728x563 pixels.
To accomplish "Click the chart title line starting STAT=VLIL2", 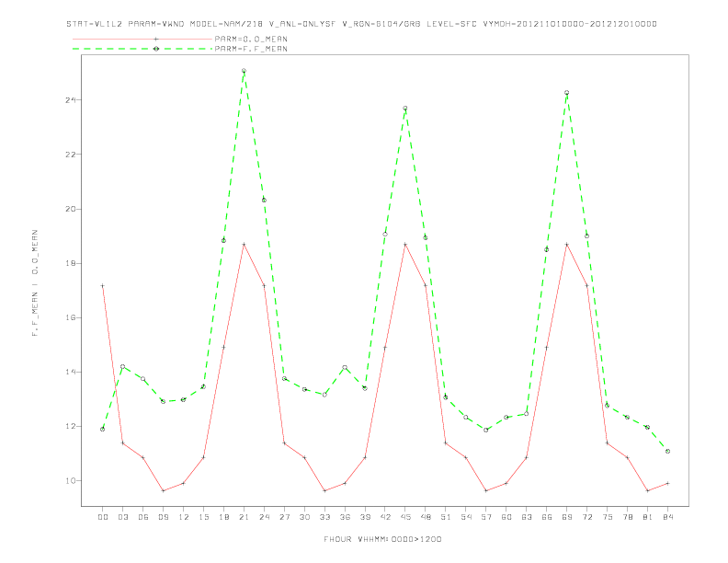I will 361,24.
